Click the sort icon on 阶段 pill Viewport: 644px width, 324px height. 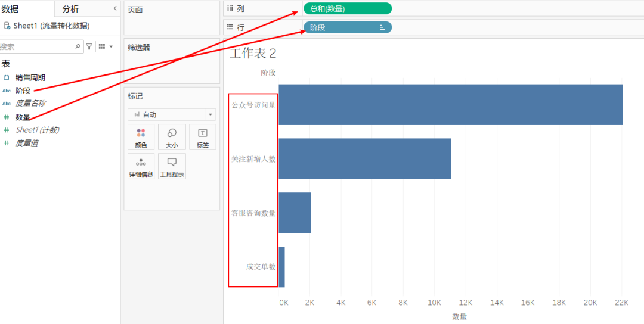click(x=382, y=27)
